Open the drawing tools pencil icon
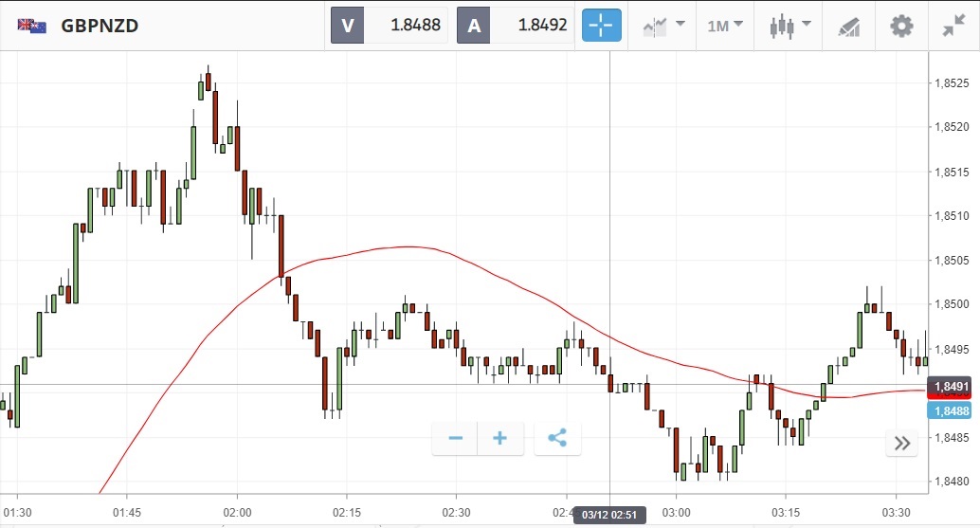The image size is (980, 528). (x=848, y=26)
